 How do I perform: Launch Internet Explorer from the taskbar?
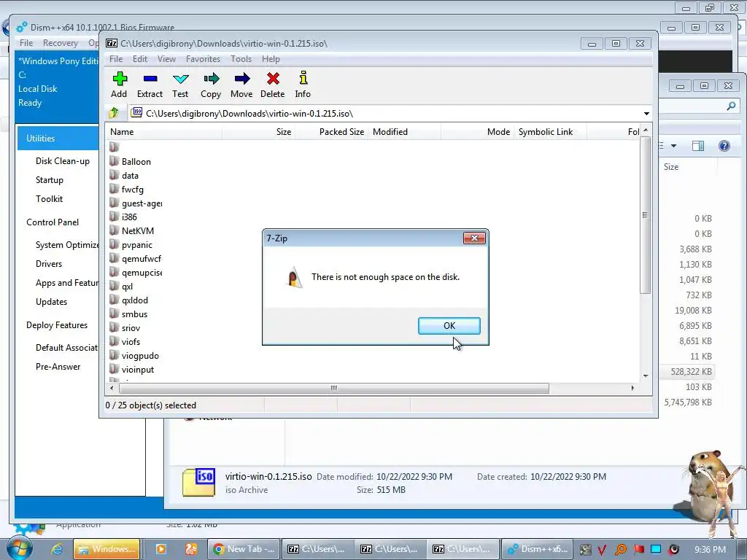click(x=57, y=549)
